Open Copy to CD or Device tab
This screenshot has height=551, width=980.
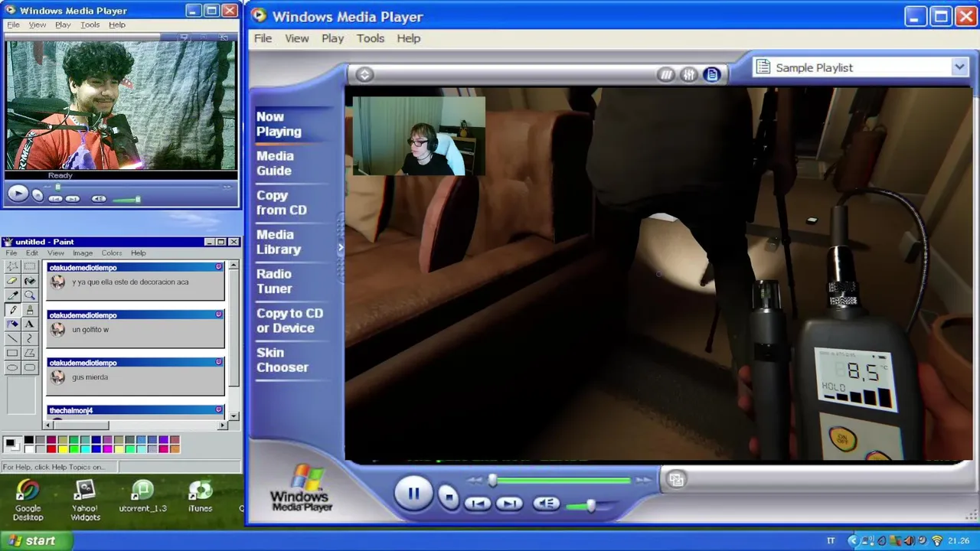[x=289, y=321]
